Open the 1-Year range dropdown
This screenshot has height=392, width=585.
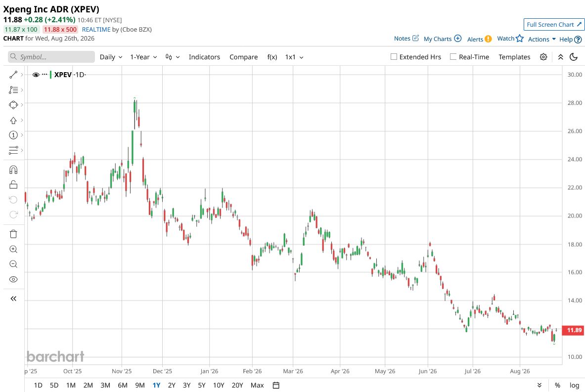coord(143,57)
